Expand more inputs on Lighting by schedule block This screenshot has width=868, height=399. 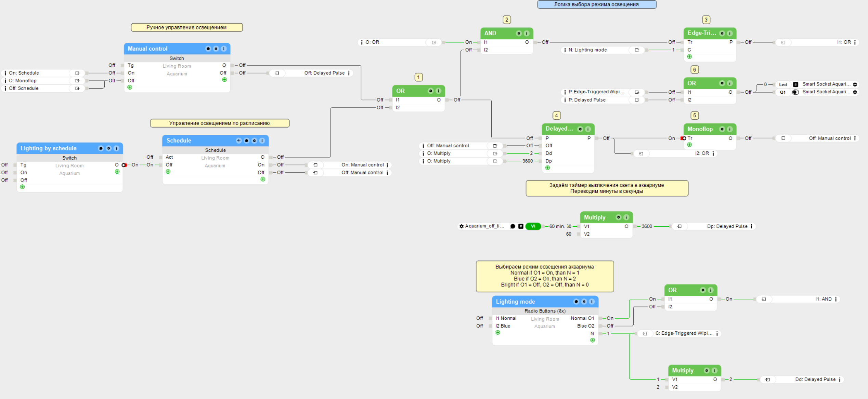pos(22,187)
